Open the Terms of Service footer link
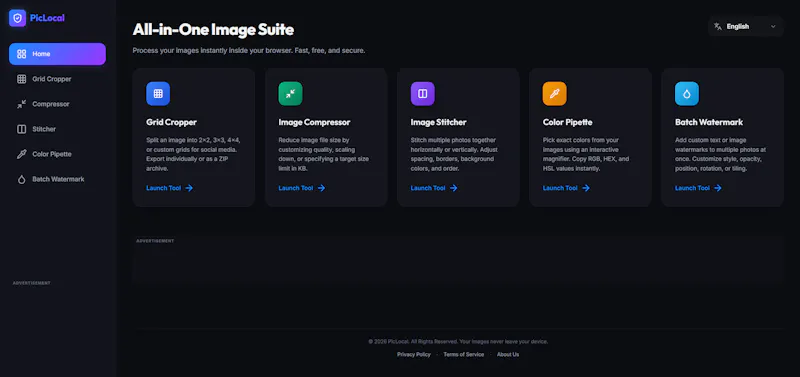The width and height of the screenshot is (800, 377). [x=464, y=355]
